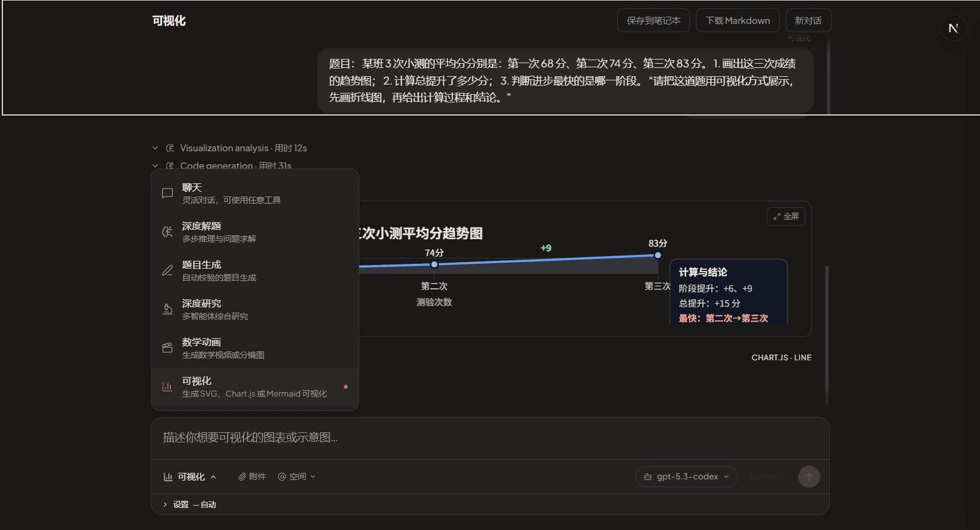Click the CHART.JS · LINE label
The image size is (980, 530).
pyautogui.click(x=782, y=357)
